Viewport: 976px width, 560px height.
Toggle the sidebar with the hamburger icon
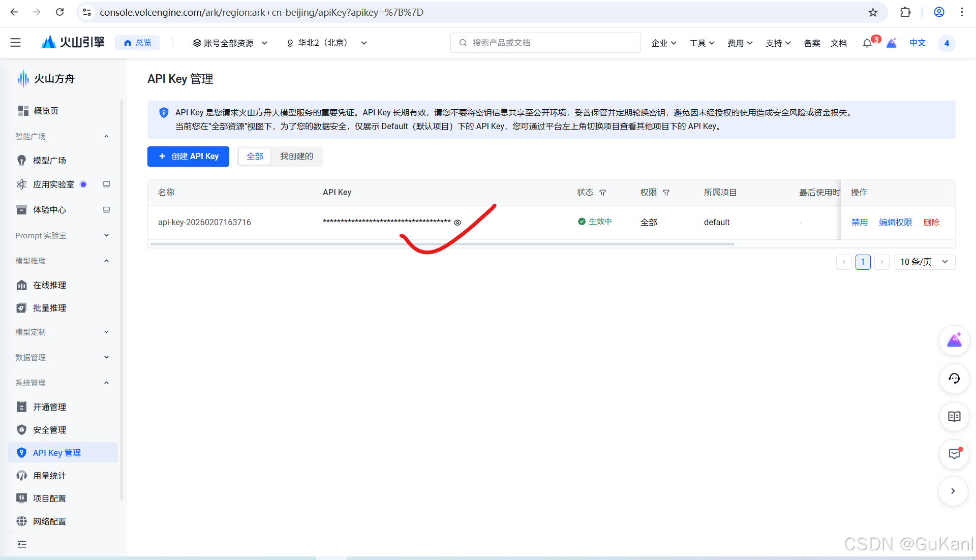tap(15, 43)
